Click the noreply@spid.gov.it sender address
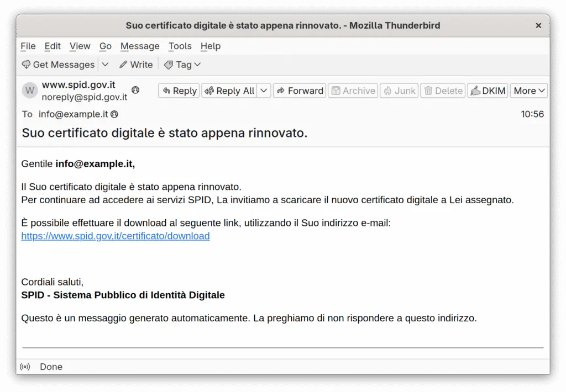This screenshot has height=392, width=566. point(85,97)
